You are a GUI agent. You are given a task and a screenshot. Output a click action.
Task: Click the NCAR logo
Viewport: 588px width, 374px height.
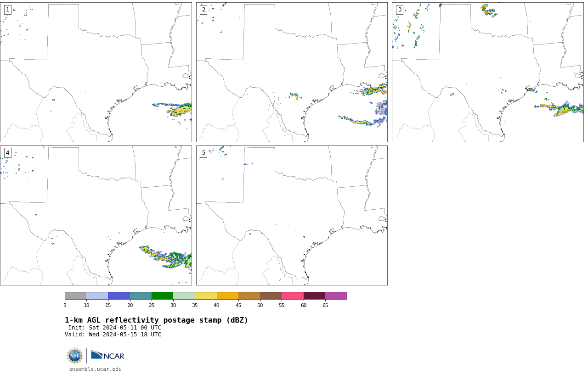click(x=107, y=355)
